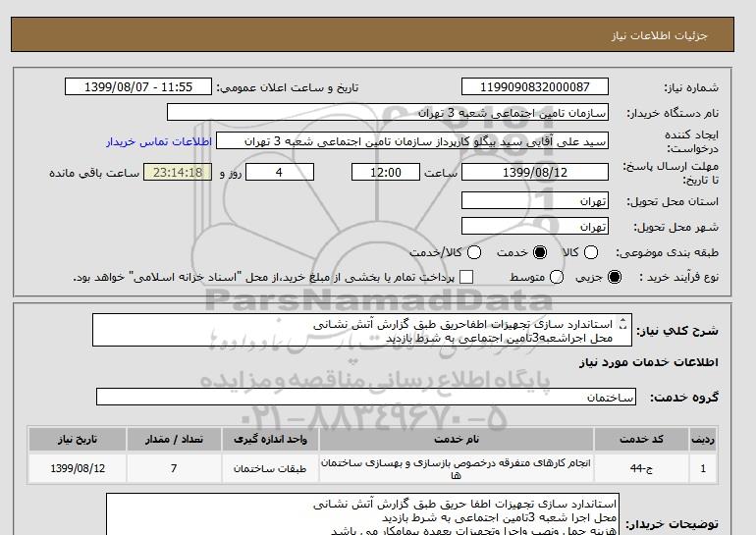Viewport: 756px width, 535px height.
Task: Click the service name cell انجام کارهای متفرقه
Action: click(457, 468)
